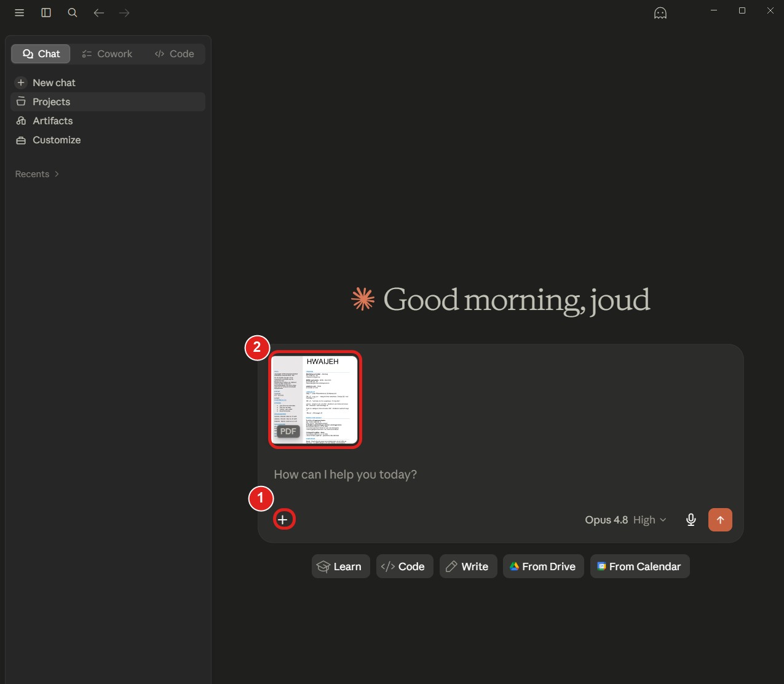
Task: Click the microphone voice input icon
Action: point(691,520)
